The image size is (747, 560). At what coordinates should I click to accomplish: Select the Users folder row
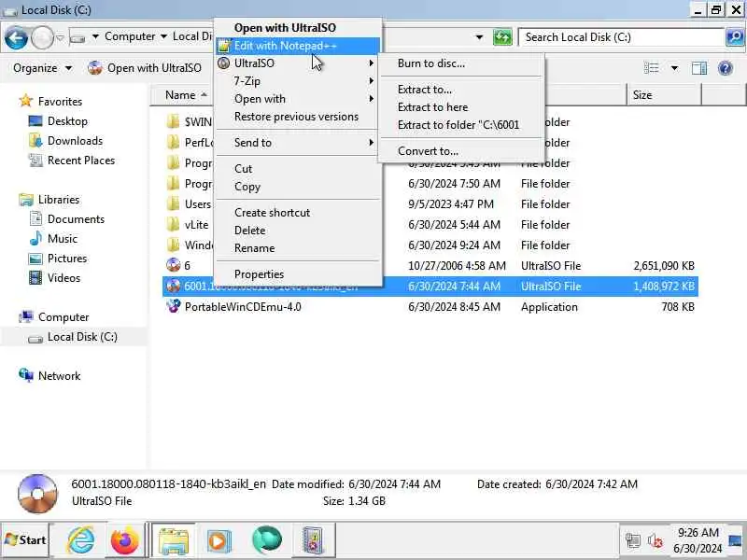(x=430, y=204)
